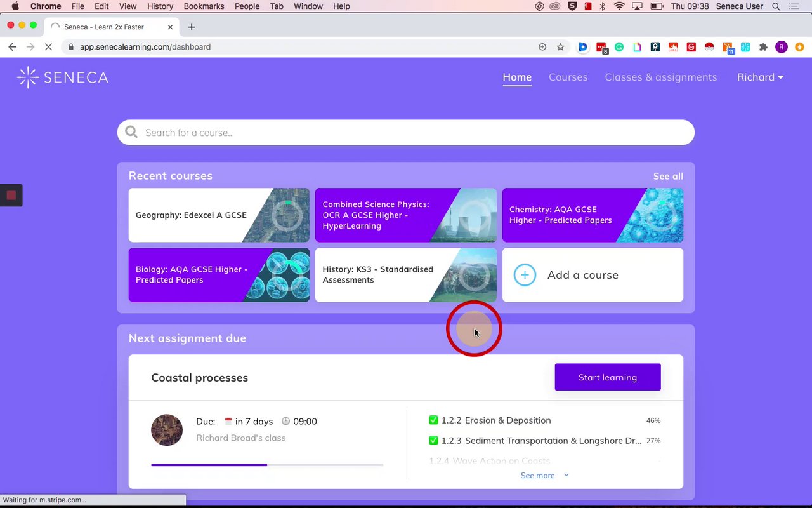Open the Bookmarks menu in the menu bar

tap(204, 6)
